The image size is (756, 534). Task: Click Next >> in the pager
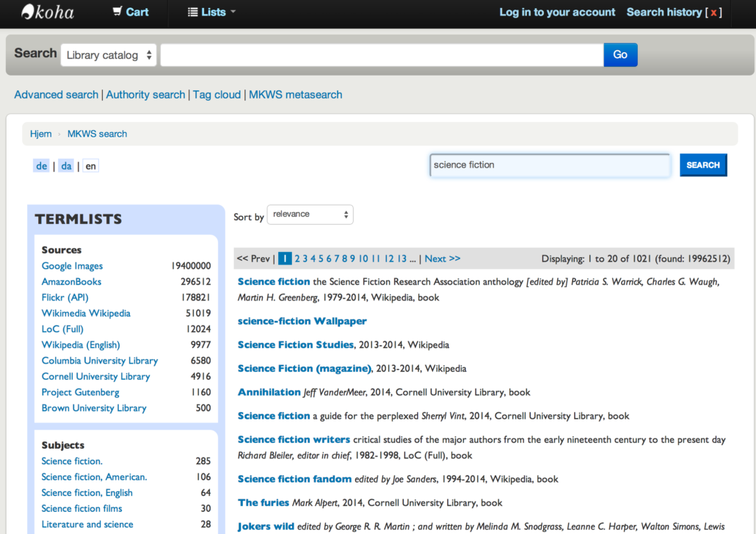442,259
